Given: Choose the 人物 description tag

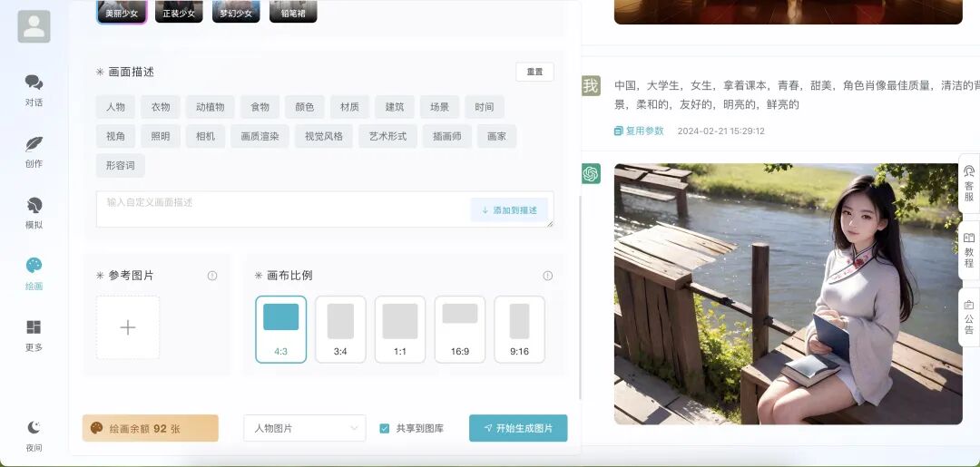Looking at the screenshot, I should [x=115, y=107].
